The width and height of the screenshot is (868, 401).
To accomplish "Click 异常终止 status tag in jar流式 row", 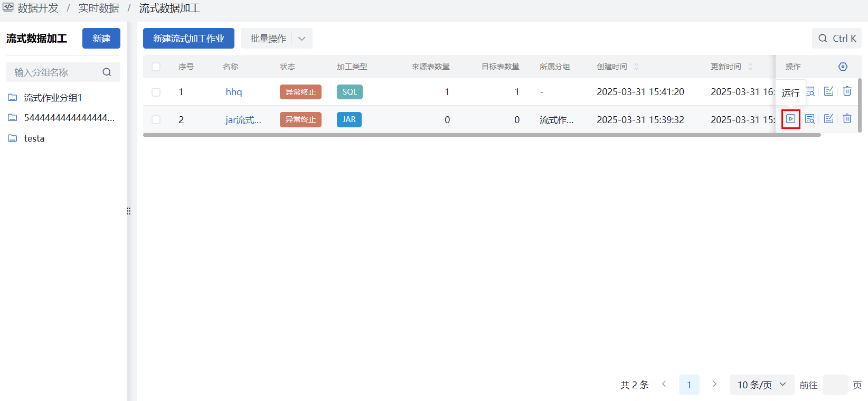I will [300, 119].
